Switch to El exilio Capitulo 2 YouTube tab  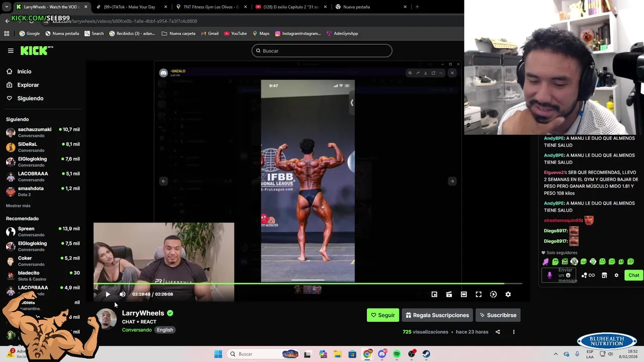[290, 7]
